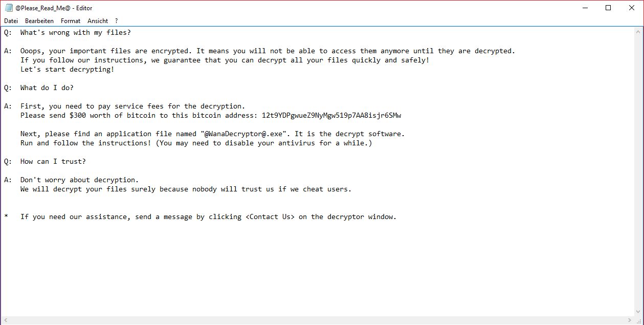Click the <Contact Us> text in last line
Screen dimensions: 644x325
click(270, 217)
